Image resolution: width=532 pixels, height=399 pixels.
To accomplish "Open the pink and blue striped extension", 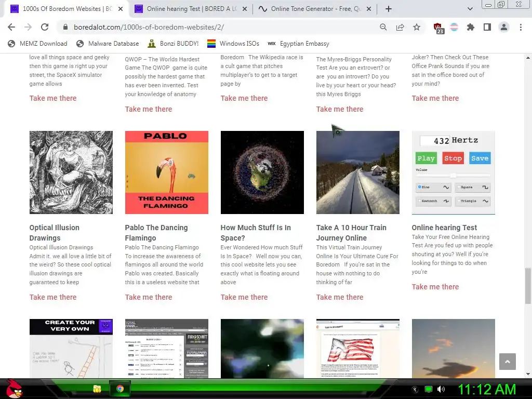I will pos(454,27).
